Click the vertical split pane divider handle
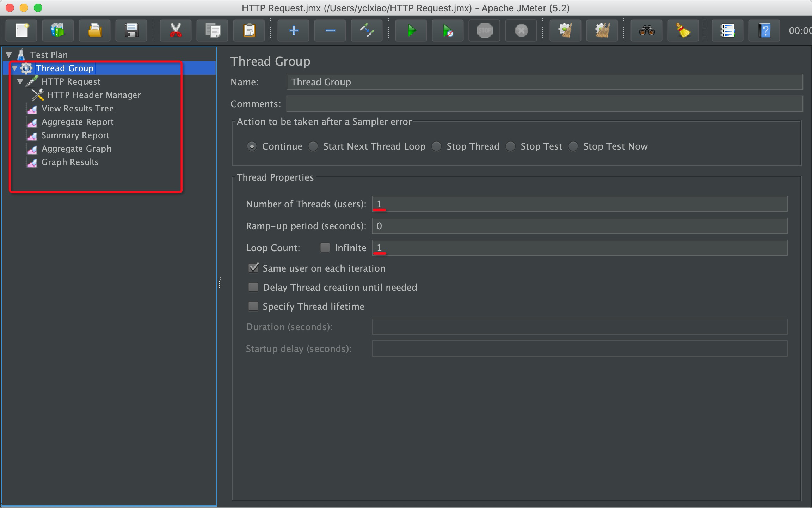Screen dimensions: 812x508 [x=220, y=283]
